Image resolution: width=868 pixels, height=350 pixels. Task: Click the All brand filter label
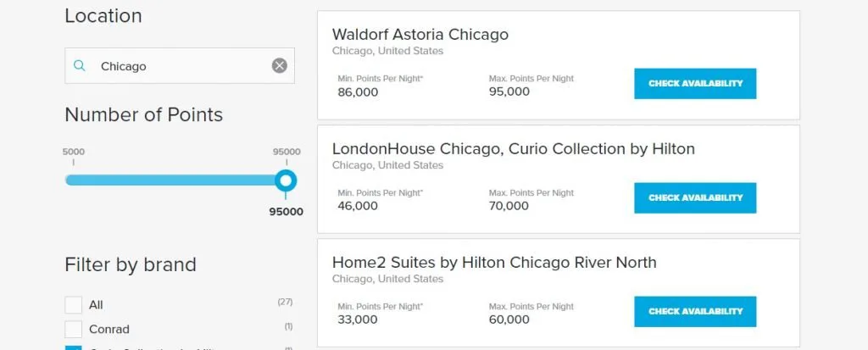[x=96, y=305]
